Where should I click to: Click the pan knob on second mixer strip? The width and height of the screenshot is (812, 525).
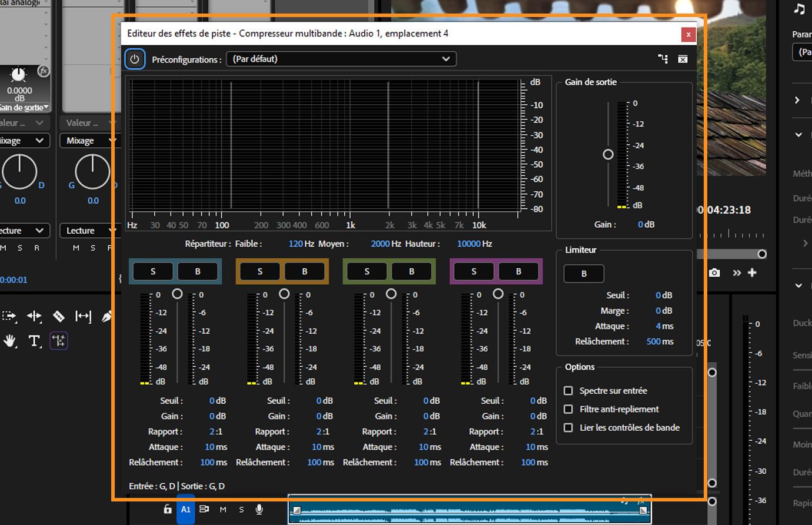[x=92, y=171]
